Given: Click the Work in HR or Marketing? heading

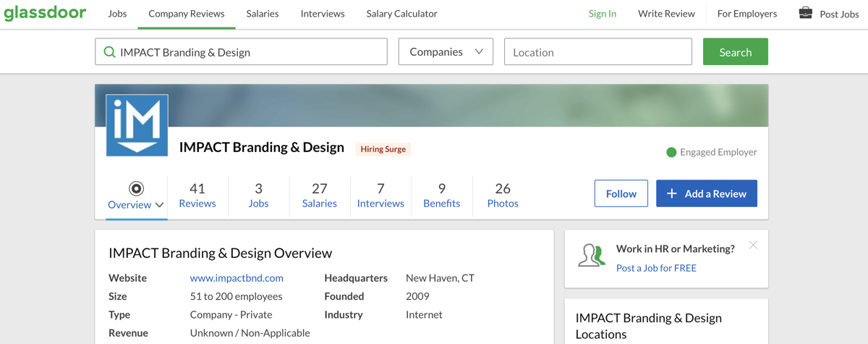Looking at the screenshot, I should point(676,248).
